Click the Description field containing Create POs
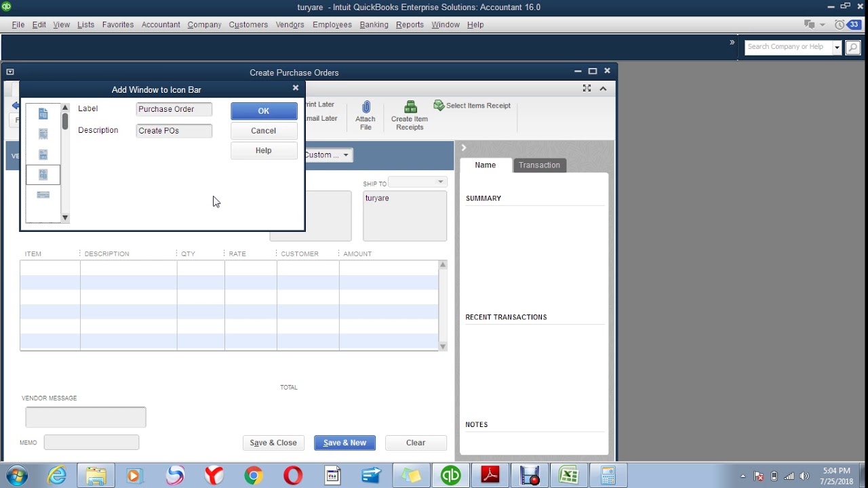Viewport: 868px width, 488px height. point(174,131)
